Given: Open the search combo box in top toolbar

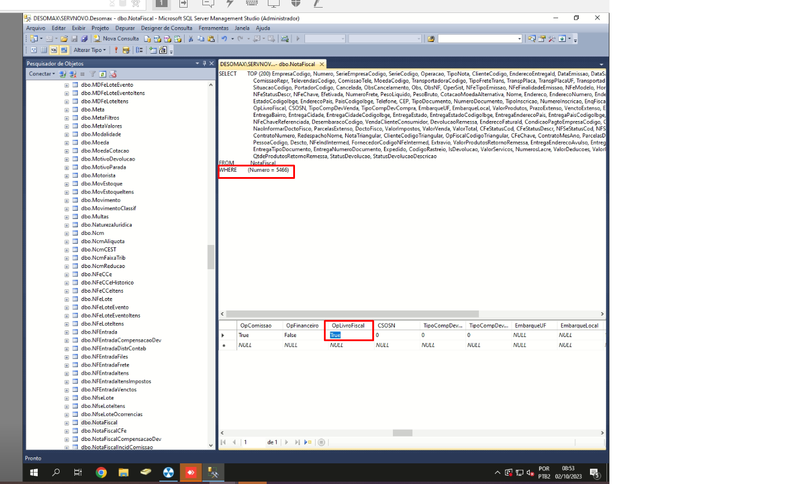Looking at the screenshot, I should 480,39.
